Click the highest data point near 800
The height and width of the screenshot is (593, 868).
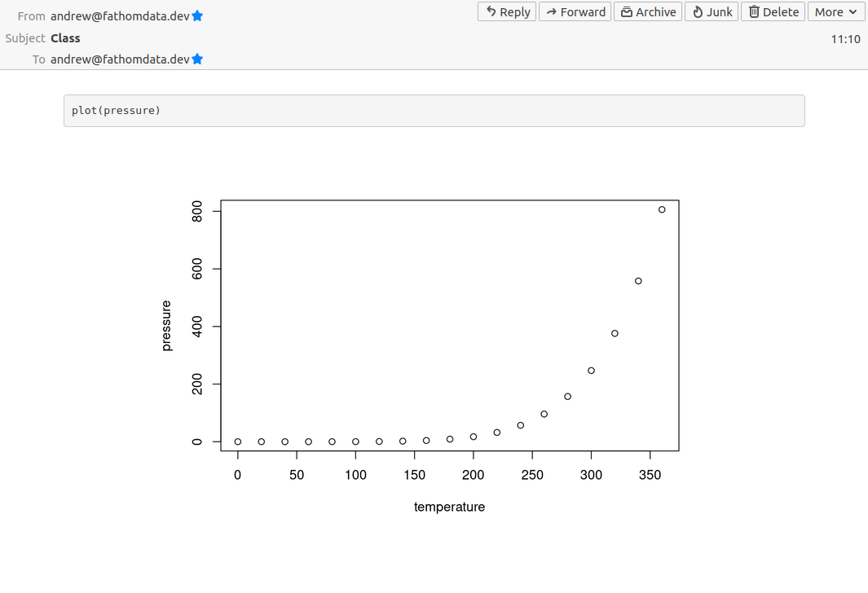662,209
